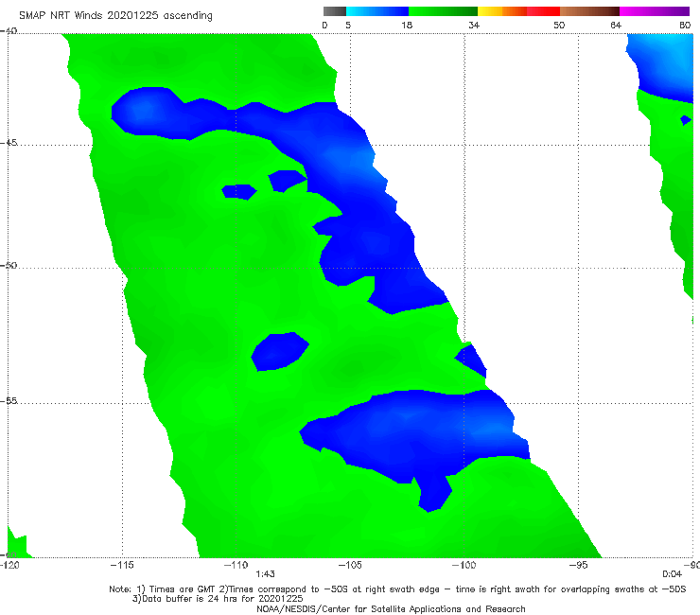Click the credit 'NOAA/NESDIS/Center for Satellite Applications and Research'
This screenshot has width=700, height=615.
[391, 608]
